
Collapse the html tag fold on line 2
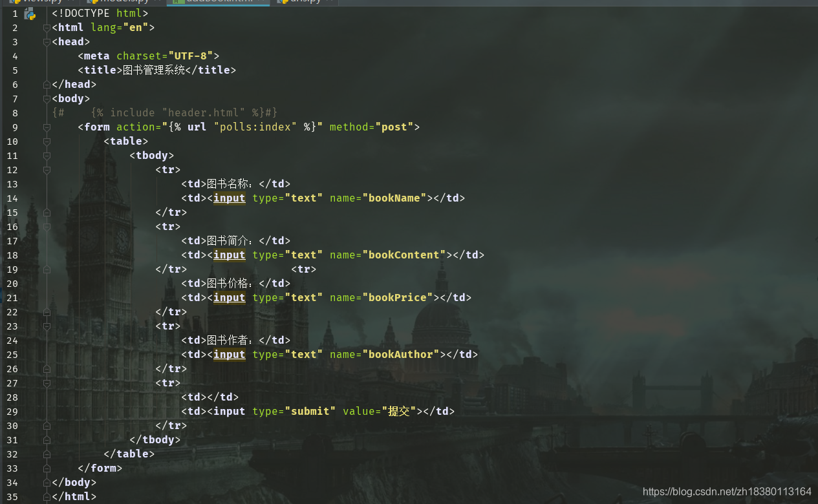point(47,28)
